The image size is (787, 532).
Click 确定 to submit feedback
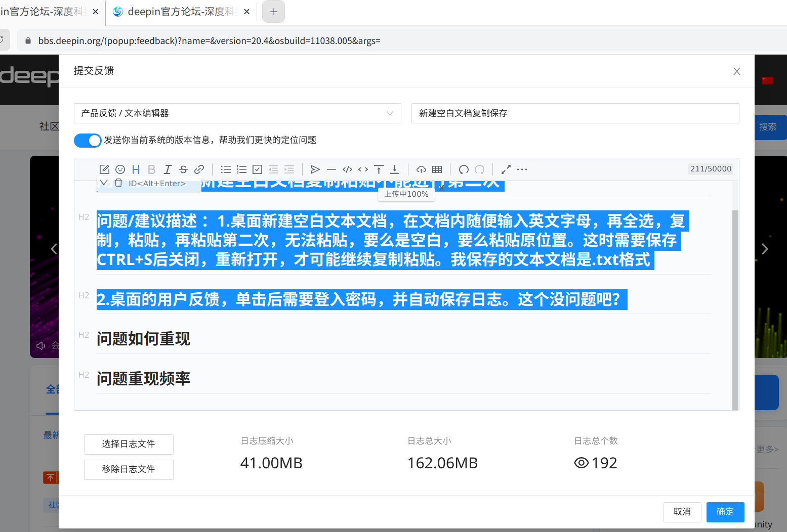click(x=725, y=512)
